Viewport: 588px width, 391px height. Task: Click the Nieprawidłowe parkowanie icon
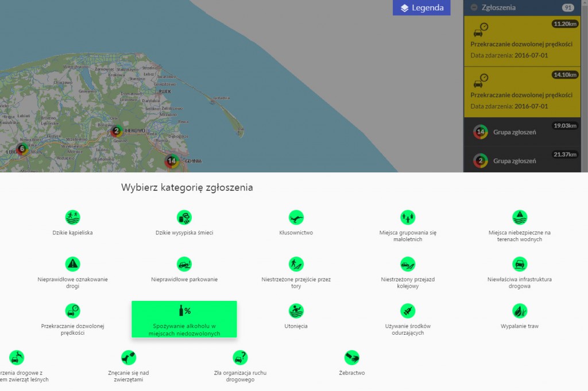tap(184, 264)
